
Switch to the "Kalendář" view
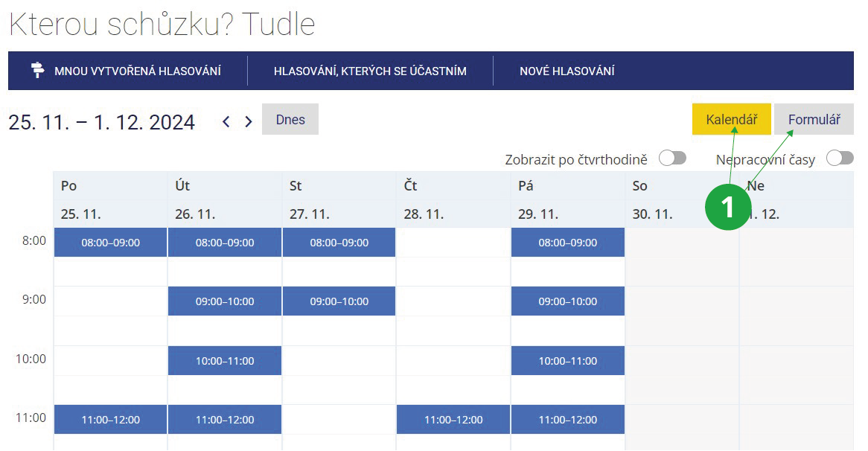(x=731, y=119)
